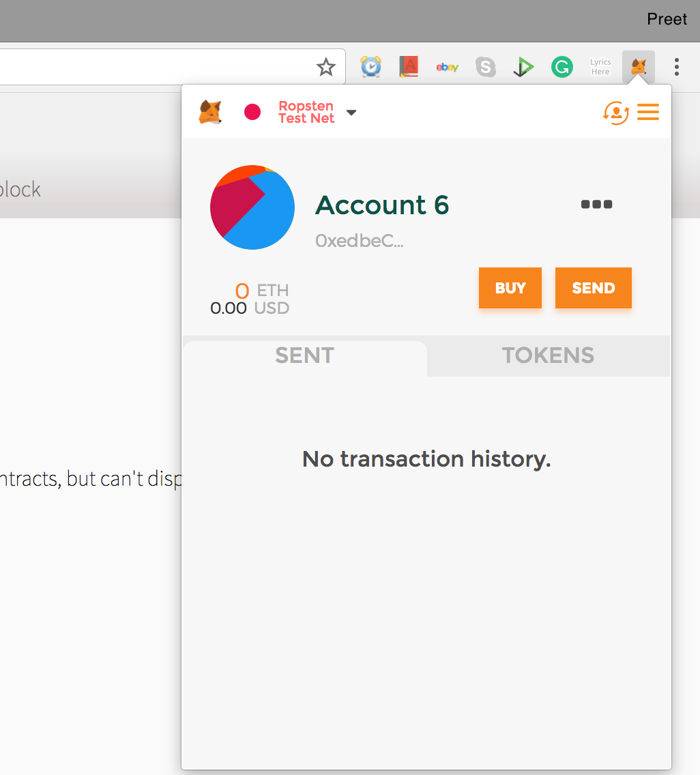Click the SEND button

coord(593,288)
